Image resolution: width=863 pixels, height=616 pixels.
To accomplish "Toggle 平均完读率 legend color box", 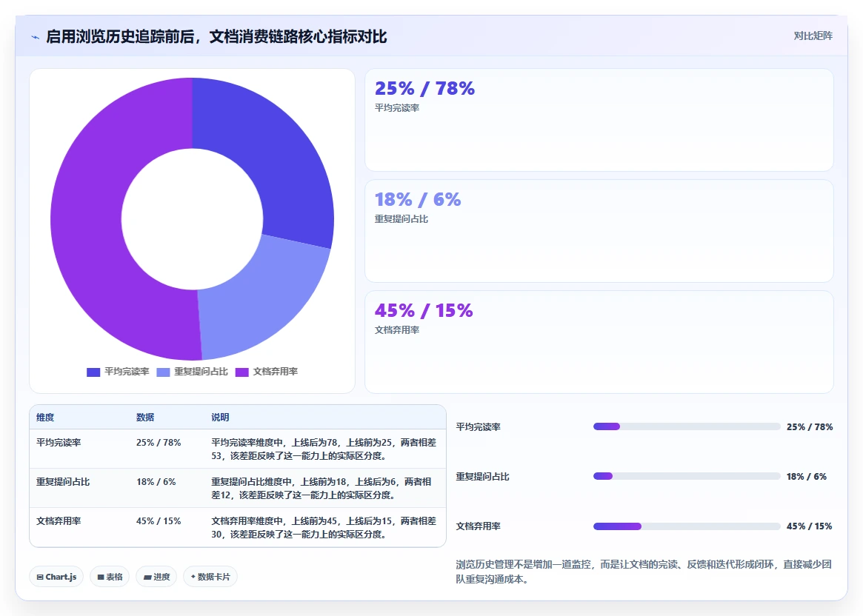I will click(x=93, y=372).
